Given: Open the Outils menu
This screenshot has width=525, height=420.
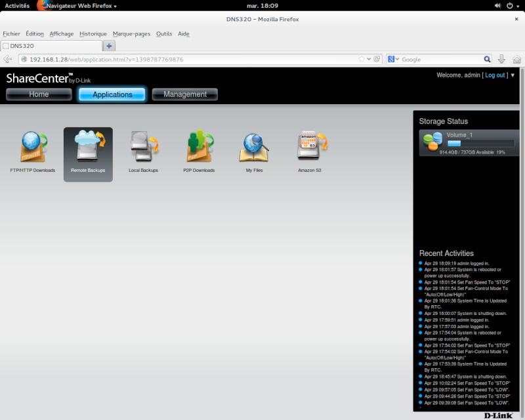Looking at the screenshot, I should pyautogui.click(x=164, y=33).
